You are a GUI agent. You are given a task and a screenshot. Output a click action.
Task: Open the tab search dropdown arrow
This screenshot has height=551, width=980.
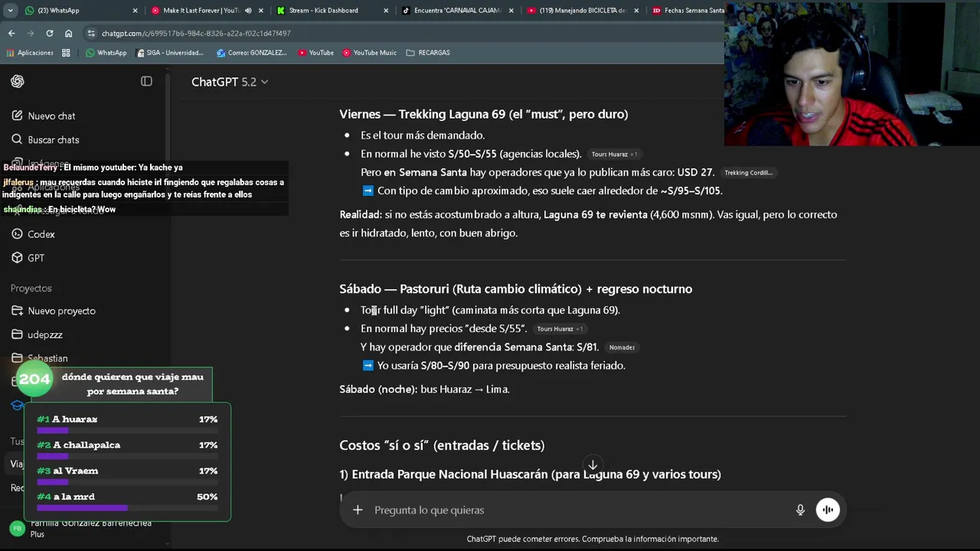point(10,11)
